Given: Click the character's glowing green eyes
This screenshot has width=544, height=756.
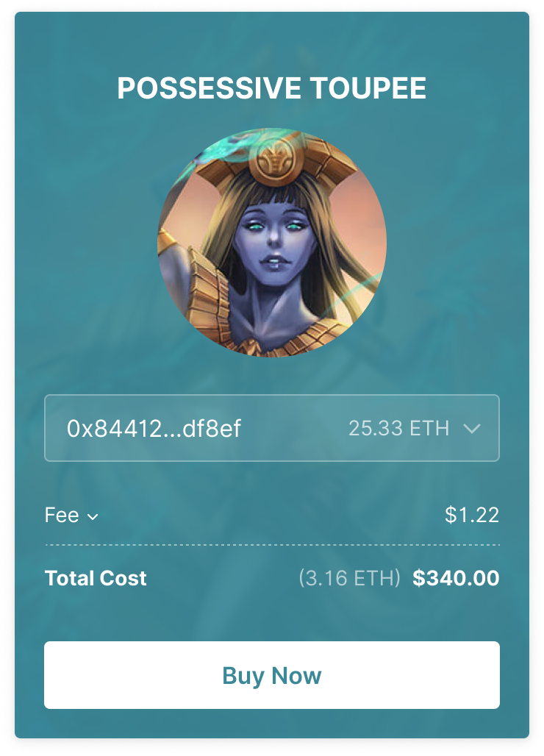Looking at the screenshot, I should click(274, 226).
